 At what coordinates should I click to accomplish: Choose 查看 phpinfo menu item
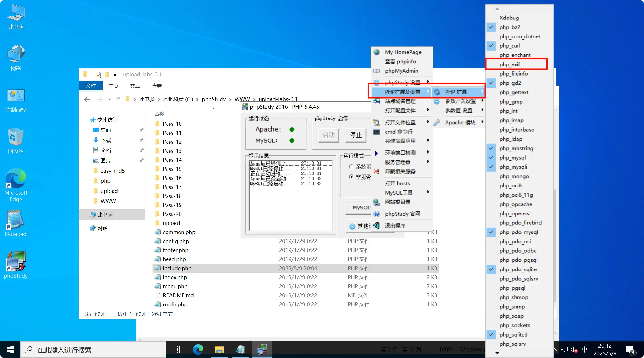click(402, 62)
